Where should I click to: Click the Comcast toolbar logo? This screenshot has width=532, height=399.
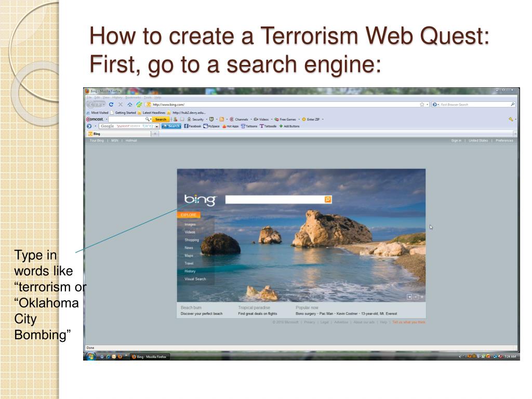click(x=95, y=119)
